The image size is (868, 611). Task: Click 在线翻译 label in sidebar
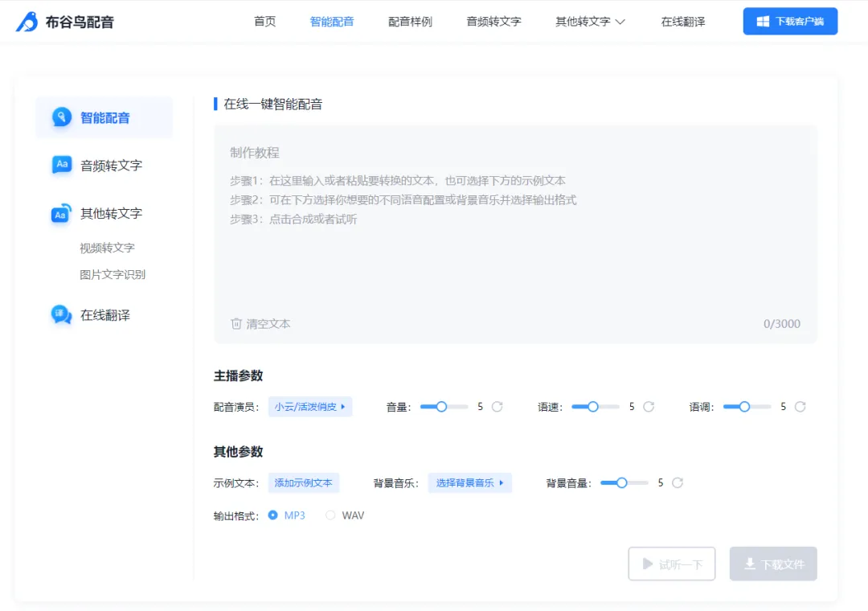[x=105, y=315]
